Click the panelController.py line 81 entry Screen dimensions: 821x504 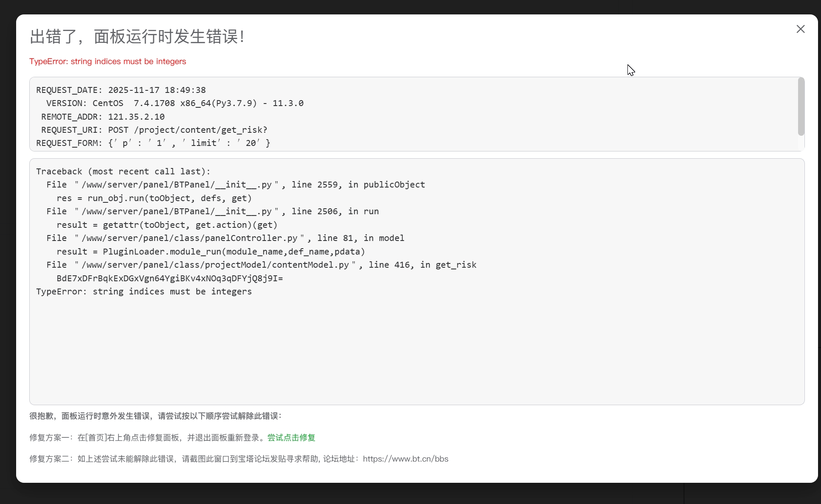[225, 238]
